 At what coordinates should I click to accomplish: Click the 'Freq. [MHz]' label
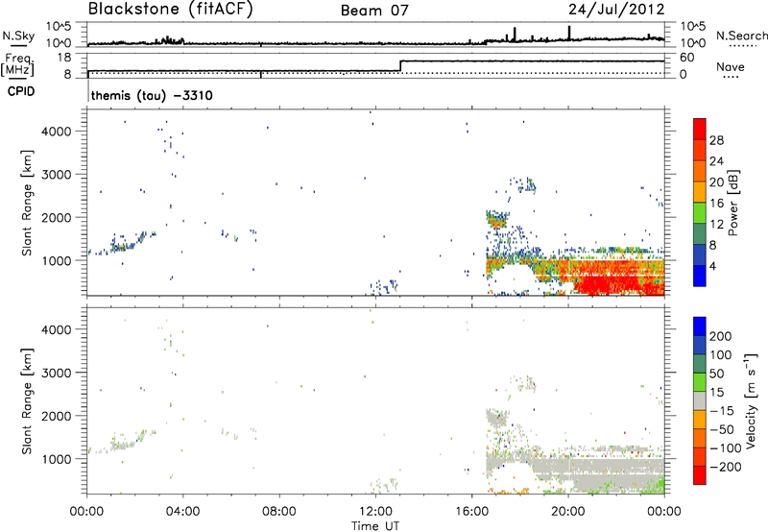tap(18, 65)
